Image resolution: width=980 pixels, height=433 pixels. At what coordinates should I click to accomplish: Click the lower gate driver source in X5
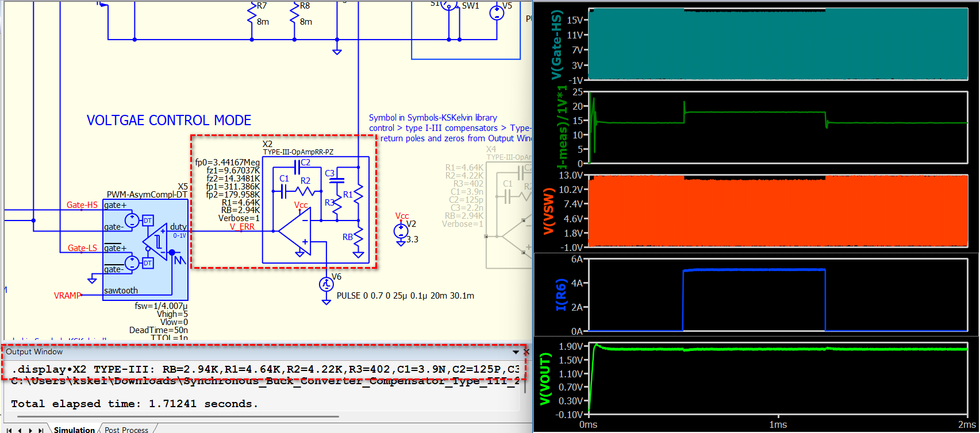[x=132, y=263]
